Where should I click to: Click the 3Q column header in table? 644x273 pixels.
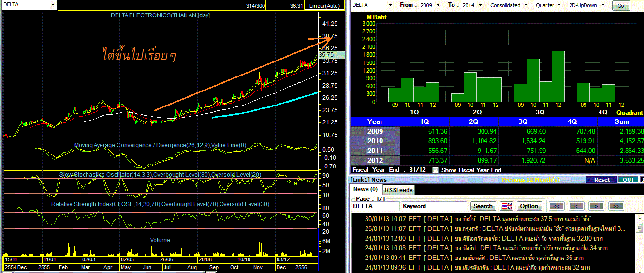tap(523, 121)
